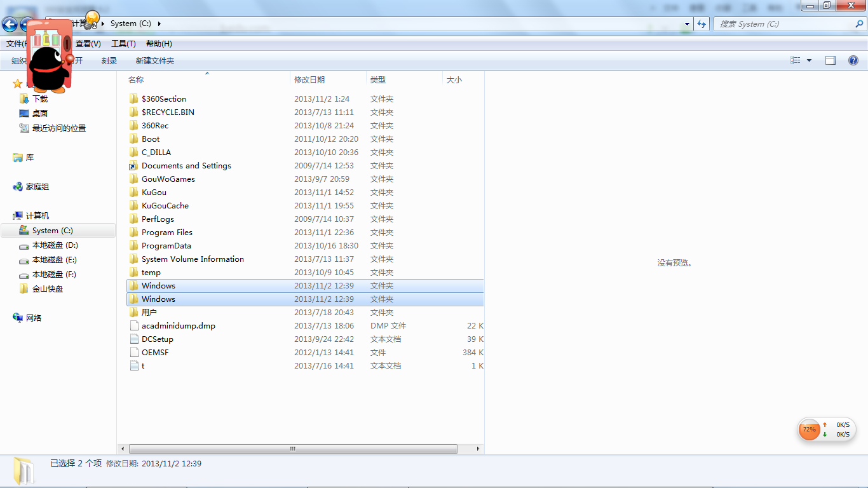Click the acadminidump.dmp file icon
The image size is (868, 488).
pos(133,325)
